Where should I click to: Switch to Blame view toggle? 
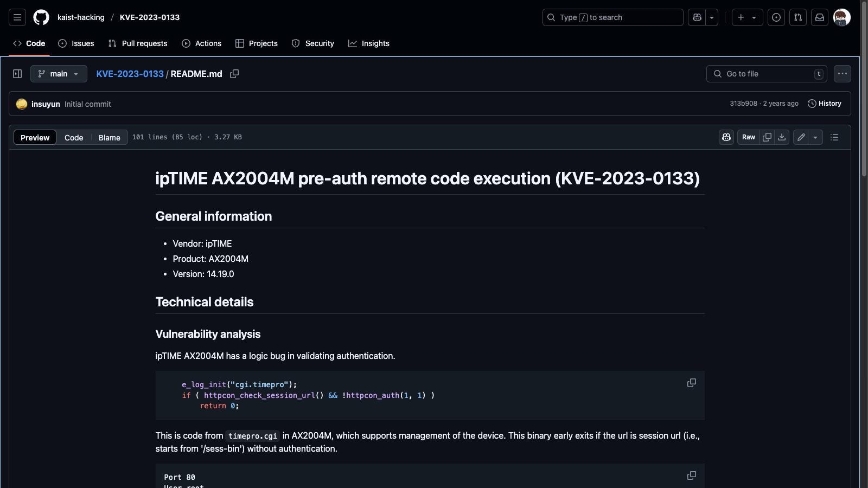pos(110,138)
